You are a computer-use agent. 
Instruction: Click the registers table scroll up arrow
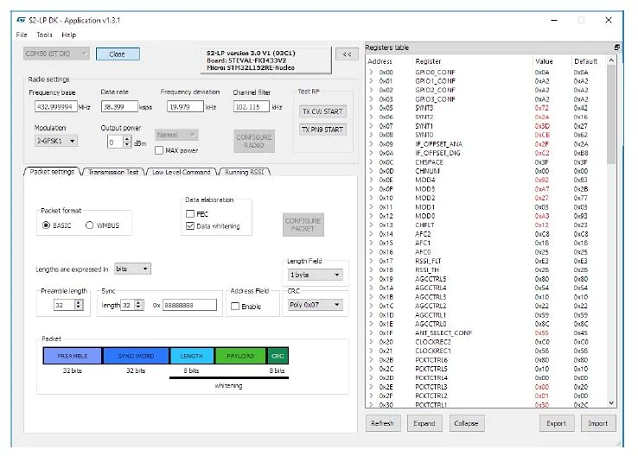(611, 61)
